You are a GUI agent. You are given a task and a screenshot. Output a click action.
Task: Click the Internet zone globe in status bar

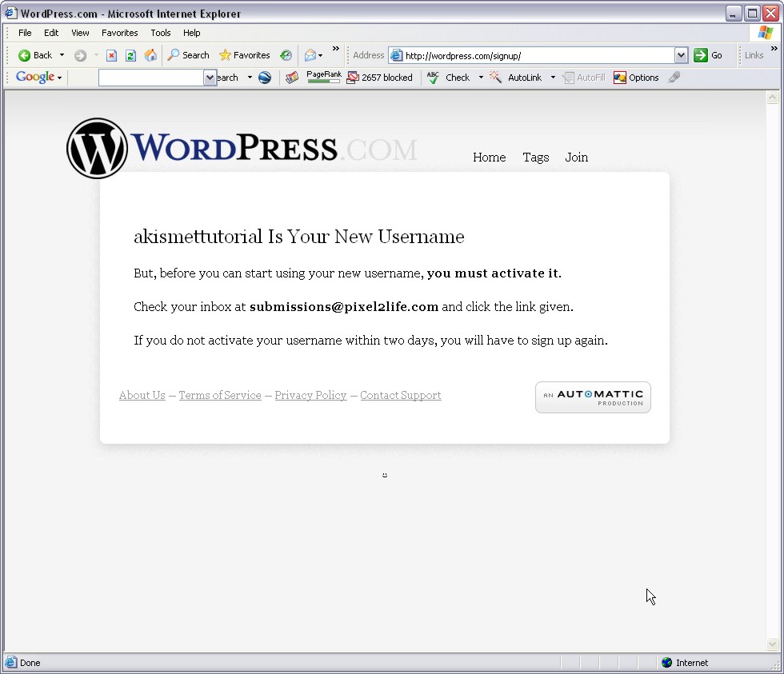coord(666,663)
